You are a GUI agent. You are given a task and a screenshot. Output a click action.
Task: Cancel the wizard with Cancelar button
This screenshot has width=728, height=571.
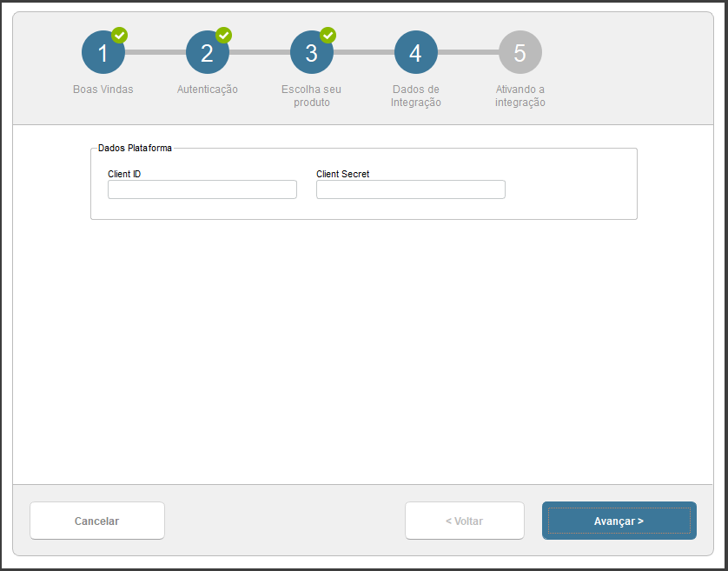tap(97, 521)
